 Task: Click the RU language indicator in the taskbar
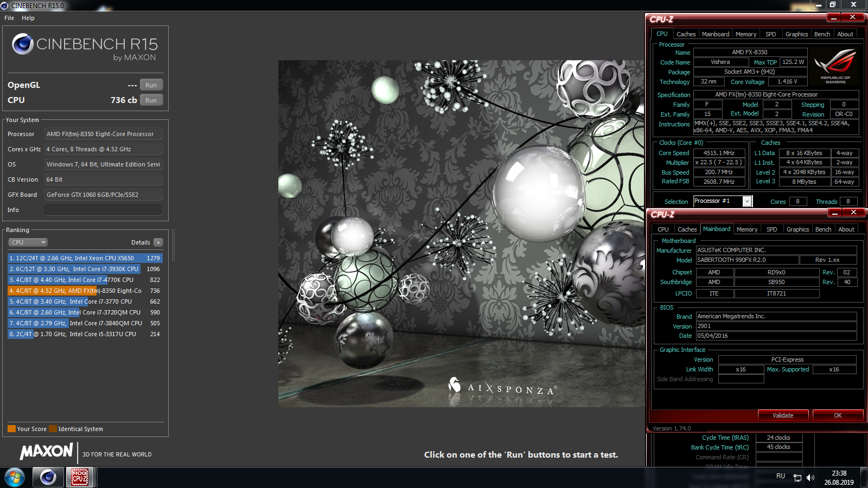coord(780,476)
